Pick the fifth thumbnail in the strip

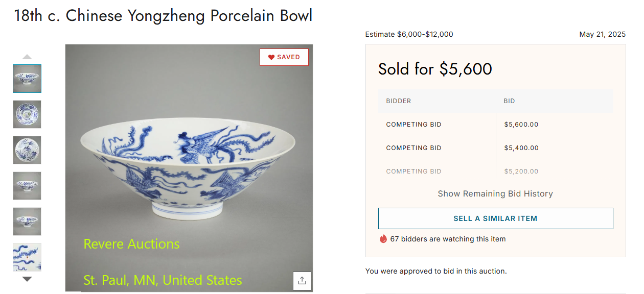point(27,222)
